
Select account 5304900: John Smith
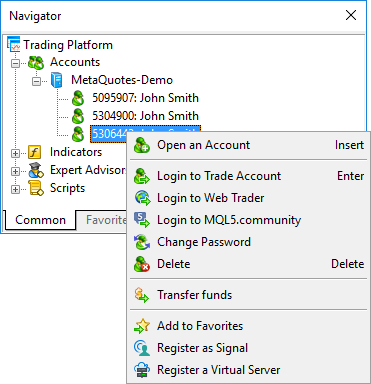pos(145,116)
